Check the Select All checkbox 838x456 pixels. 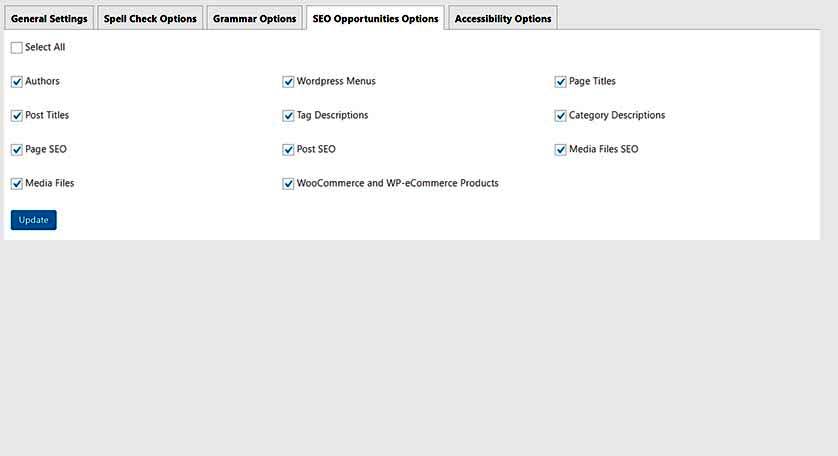[17, 48]
